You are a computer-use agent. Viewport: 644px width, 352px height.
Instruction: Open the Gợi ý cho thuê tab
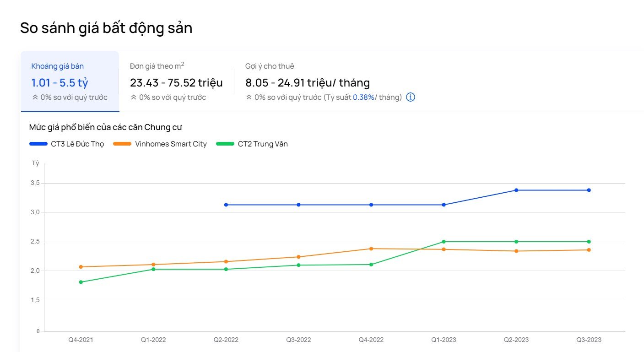point(330,81)
